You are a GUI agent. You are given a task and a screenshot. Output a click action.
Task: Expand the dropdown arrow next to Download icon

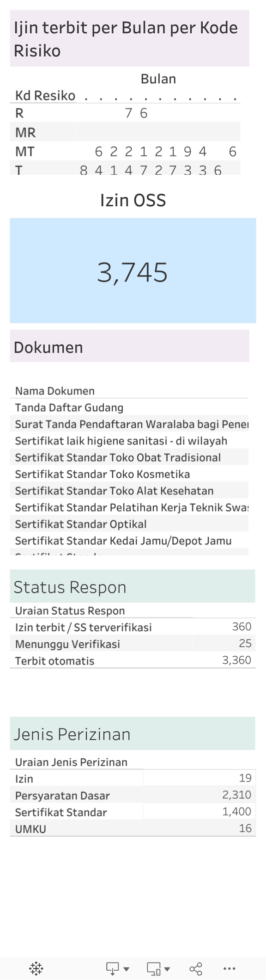[126, 965]
